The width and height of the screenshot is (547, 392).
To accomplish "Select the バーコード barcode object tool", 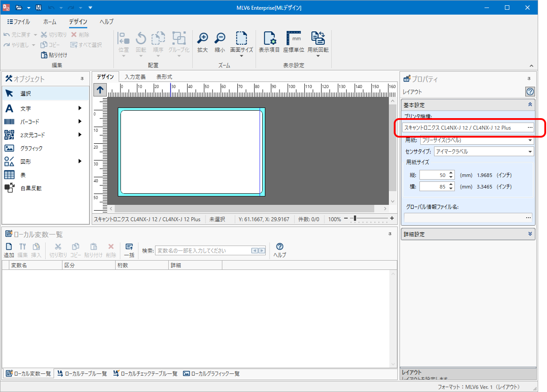I will pyautogui.click(x=32, y=122).
